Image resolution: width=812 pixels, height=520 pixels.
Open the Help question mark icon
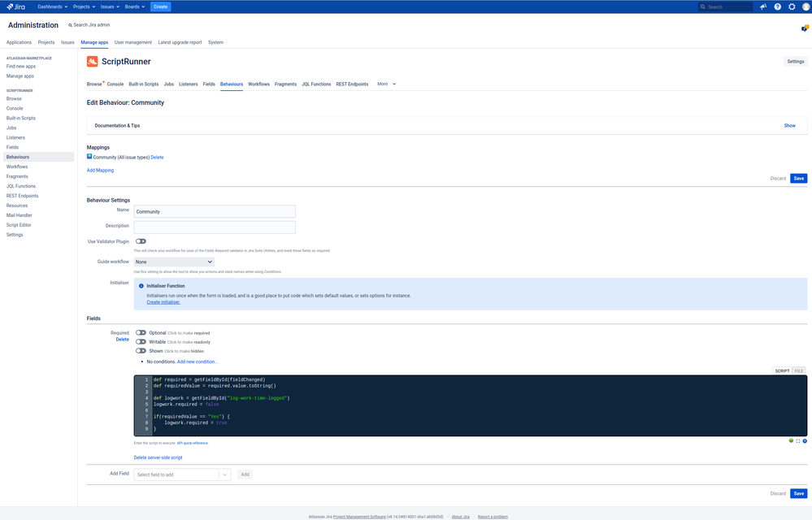pos(777,6)
